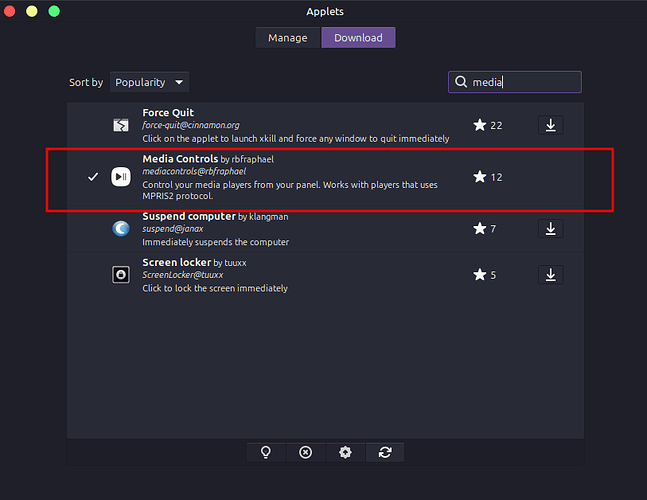This screenshot has width=647, height=500.
Task: Click the Force Quit applet icon
Action: [120, 125]
